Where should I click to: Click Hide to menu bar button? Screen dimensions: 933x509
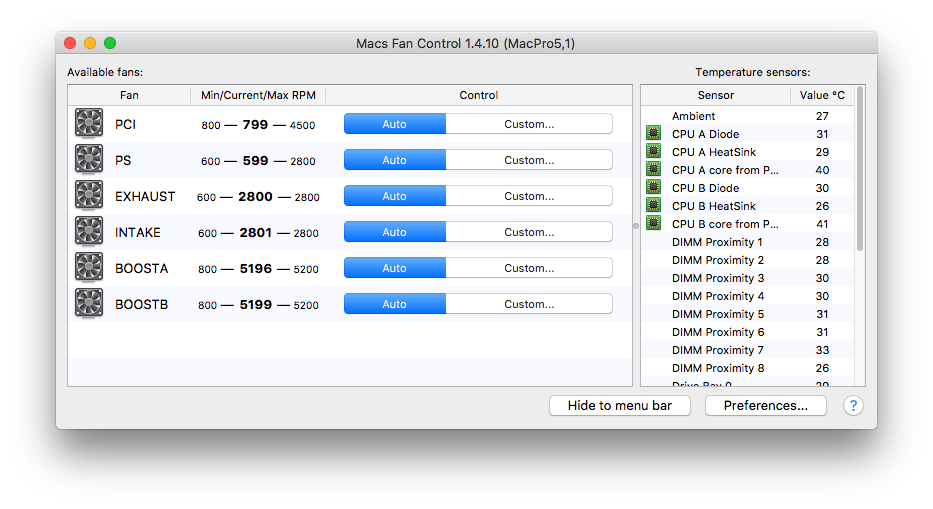[x=619, y=405]
